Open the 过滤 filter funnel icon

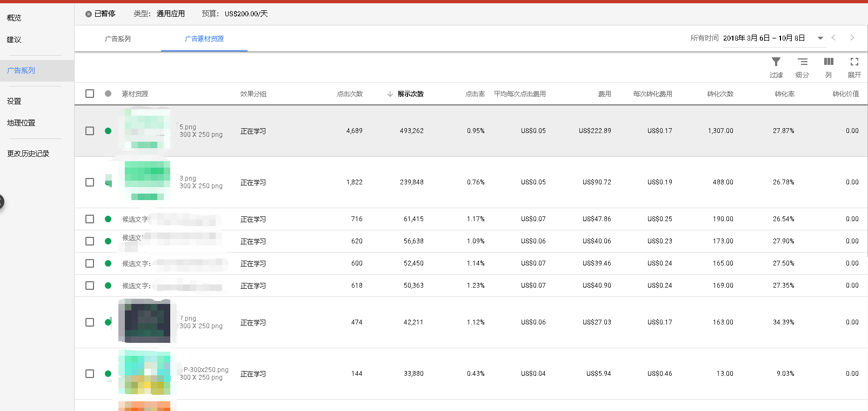click(776, 62)
